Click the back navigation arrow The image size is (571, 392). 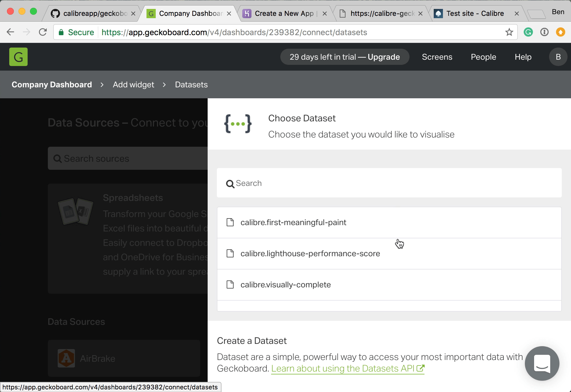pos(10,32)
